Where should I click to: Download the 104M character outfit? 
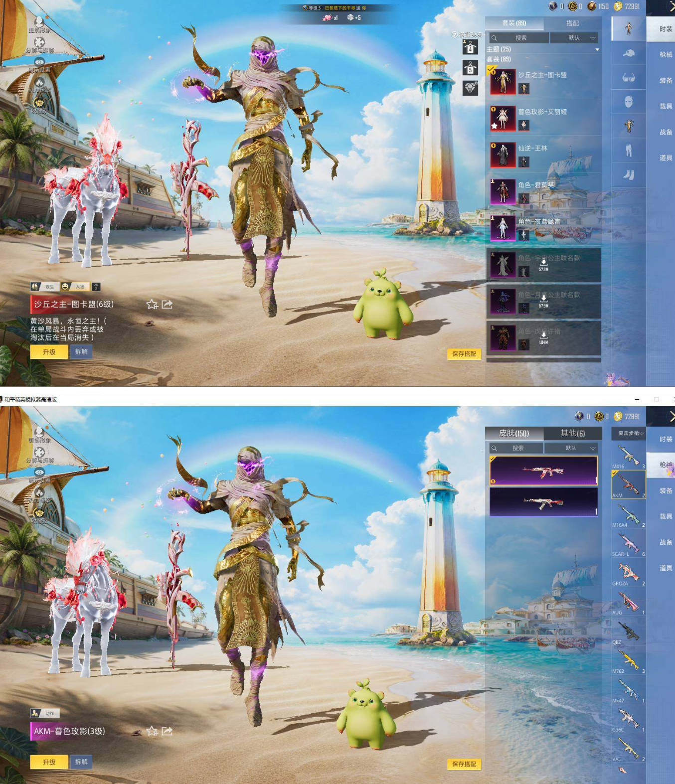pyautogui.click(x=543, y=337)
